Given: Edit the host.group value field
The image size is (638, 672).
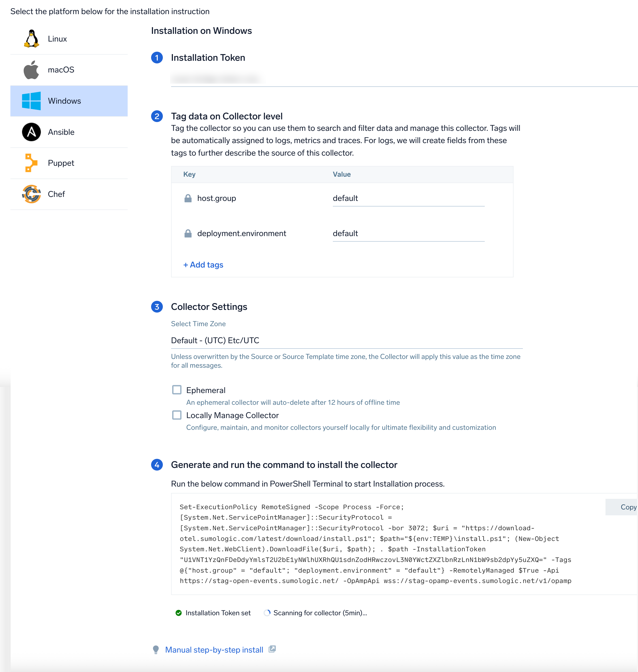Looking at the screenshot, I should click(408, 198).
